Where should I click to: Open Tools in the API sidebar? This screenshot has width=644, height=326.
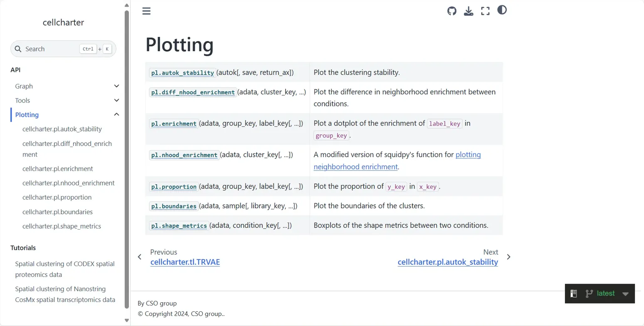pos(22,100)
